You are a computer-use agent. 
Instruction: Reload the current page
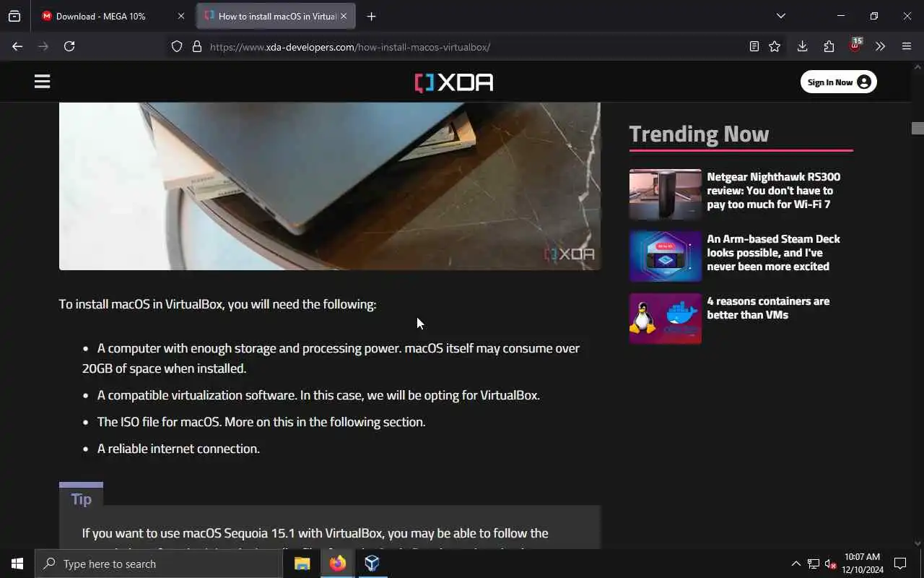tap(69, 46)
